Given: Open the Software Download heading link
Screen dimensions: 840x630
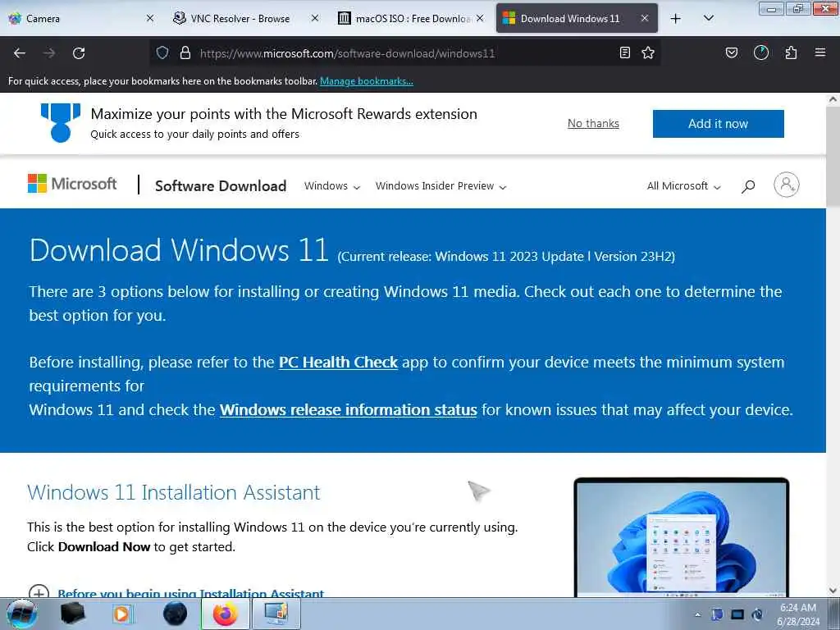Looking at the screenshot, I should 221,186.
